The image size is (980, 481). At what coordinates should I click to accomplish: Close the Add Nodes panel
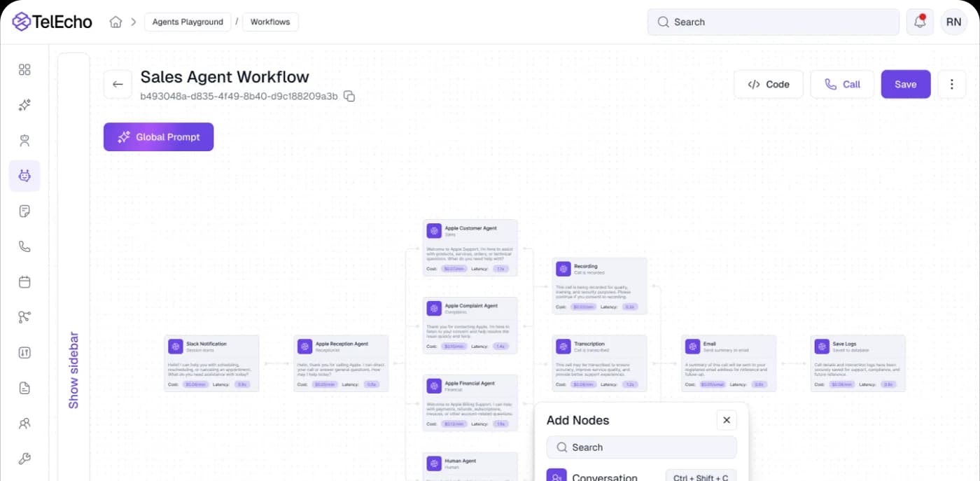pyautogui.click(x=727, y=420)
